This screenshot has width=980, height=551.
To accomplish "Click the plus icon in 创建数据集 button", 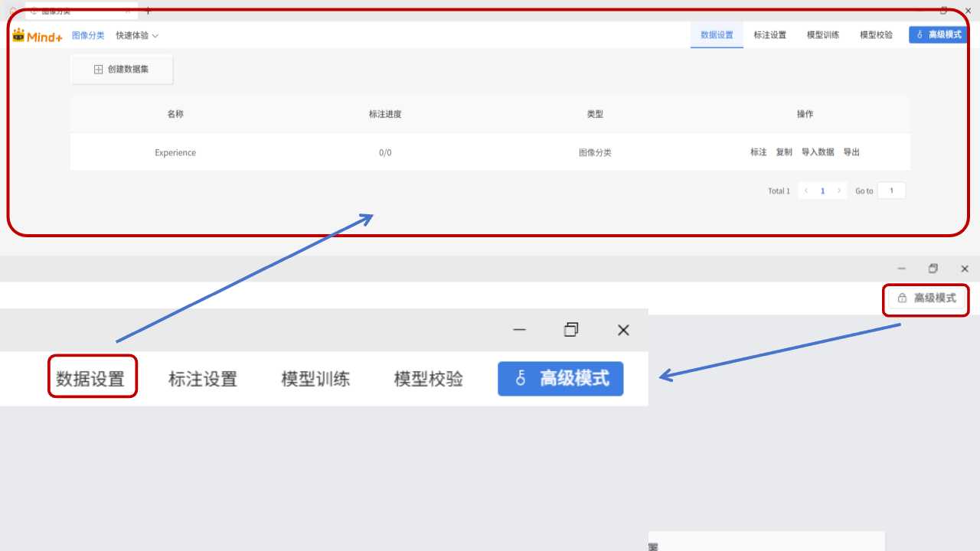I will (x=98, y=69).
